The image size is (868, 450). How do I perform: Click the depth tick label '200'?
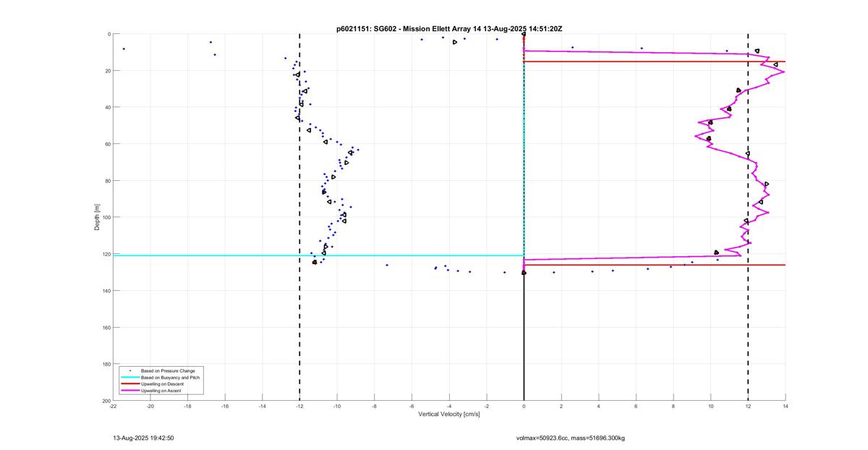tap(106, 401)
